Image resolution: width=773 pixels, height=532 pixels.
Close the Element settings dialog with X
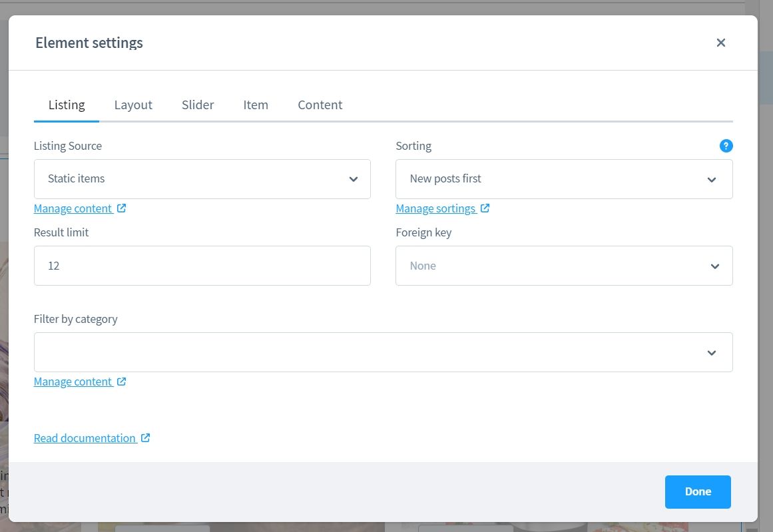pos(720,43)
